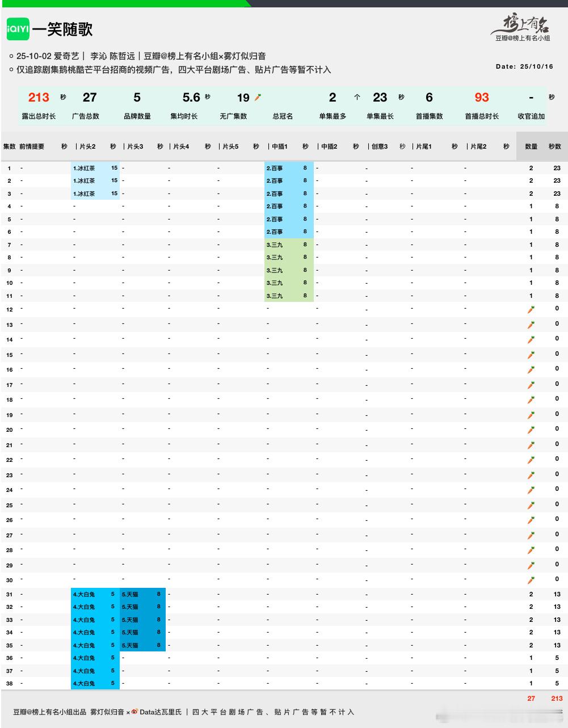Click the drama title 一笑随歌

(62, 30)
